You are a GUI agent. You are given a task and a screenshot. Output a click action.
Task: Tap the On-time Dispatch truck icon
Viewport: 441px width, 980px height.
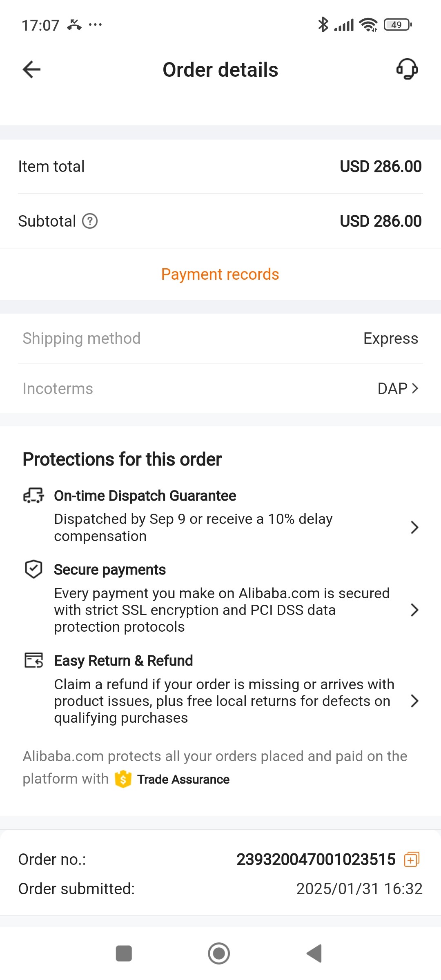[33, 496]
